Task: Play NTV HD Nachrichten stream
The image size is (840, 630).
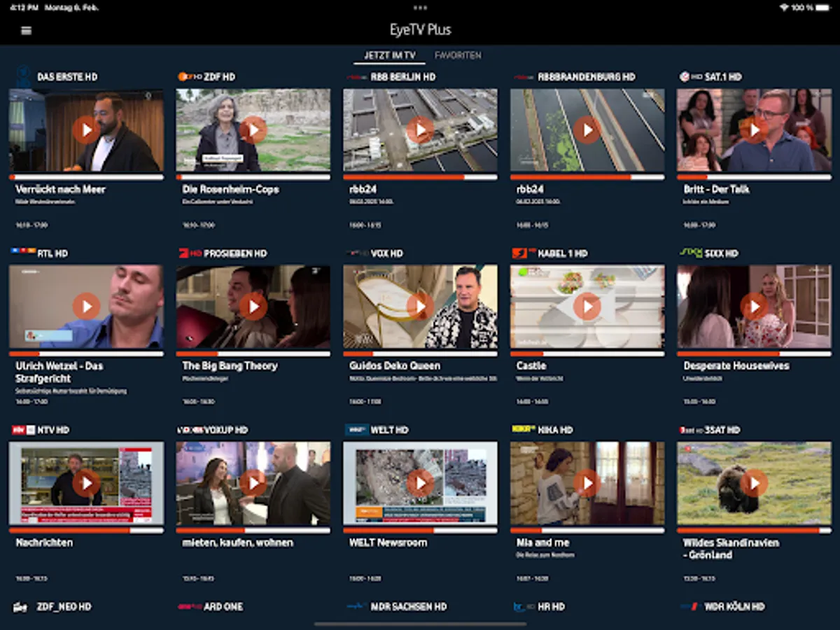Action: (86, 483)
